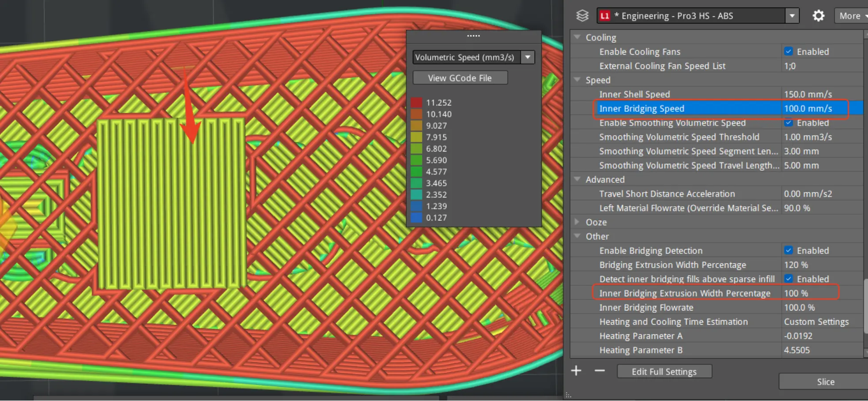Click the 7.915 yellow legend swatch

(416, 137)
